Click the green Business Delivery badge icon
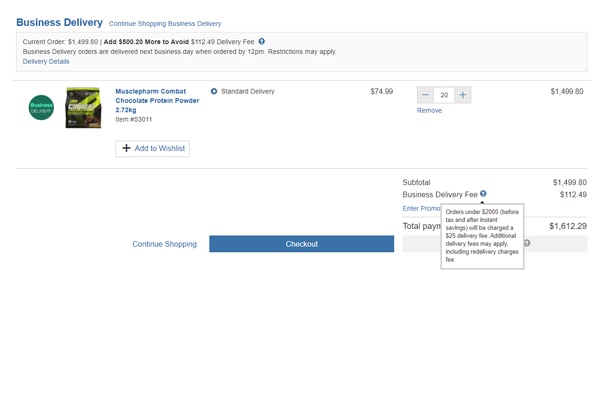This screenshot has height=400, width=600. pyautogui.click(x=41, y=107)
